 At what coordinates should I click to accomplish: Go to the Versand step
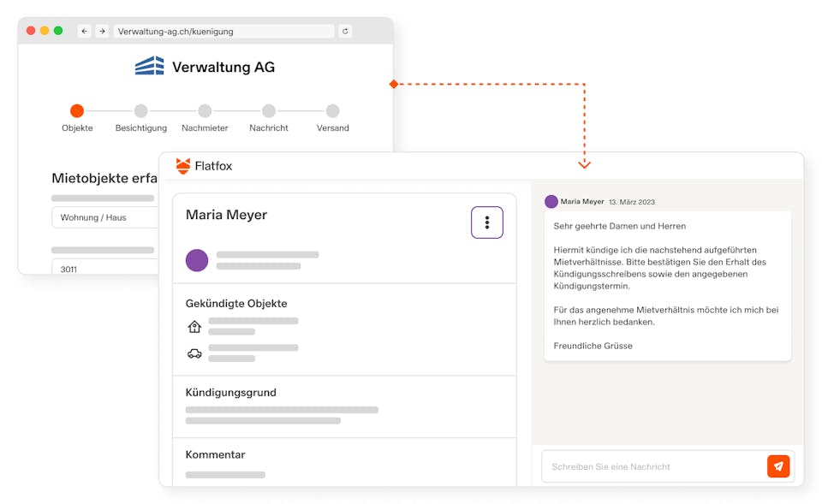coord(332,110)
